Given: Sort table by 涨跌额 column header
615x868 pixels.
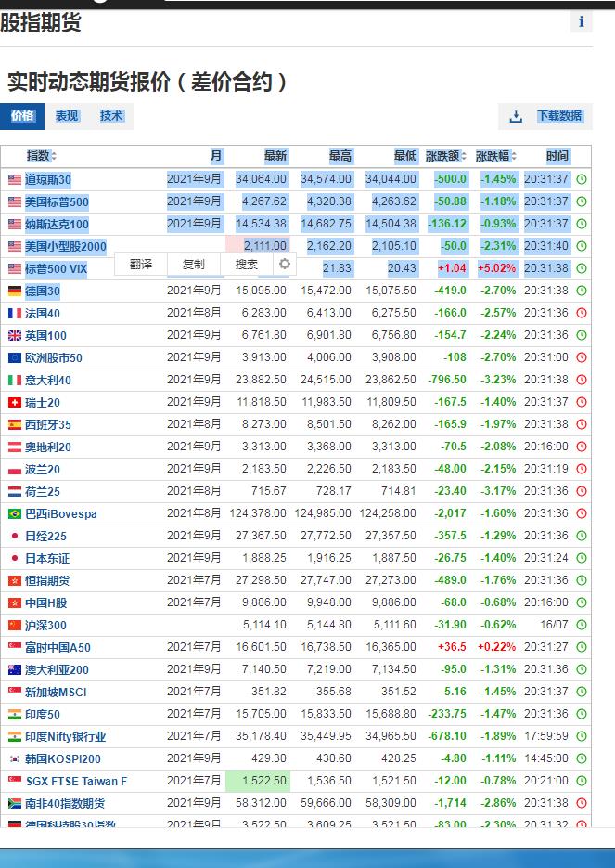Looking at the screenshot, I should pyautogui.click(x=449, y=156).
